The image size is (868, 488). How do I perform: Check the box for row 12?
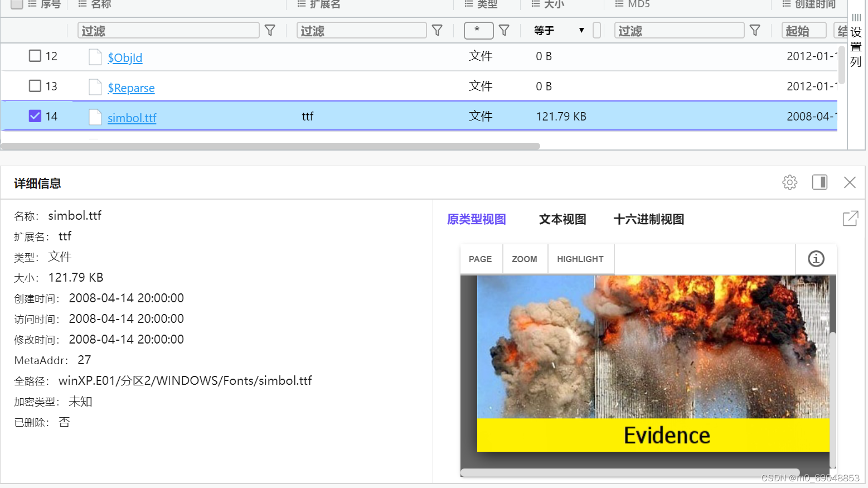[x=35, y=56]
